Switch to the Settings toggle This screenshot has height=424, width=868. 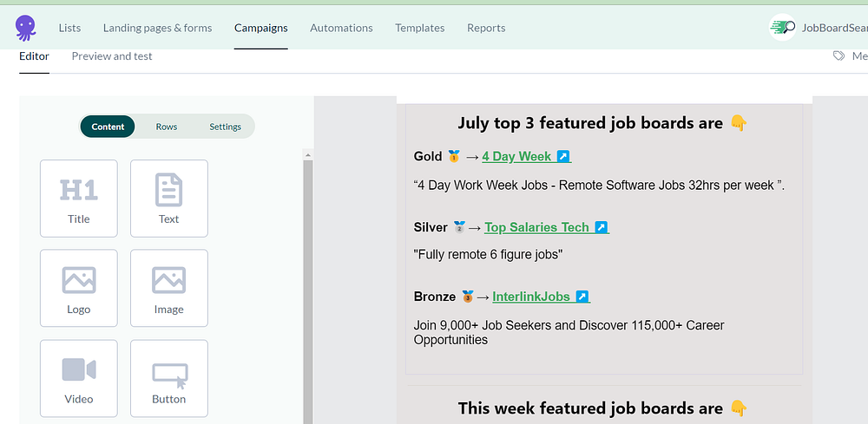(x=225, y=127)
